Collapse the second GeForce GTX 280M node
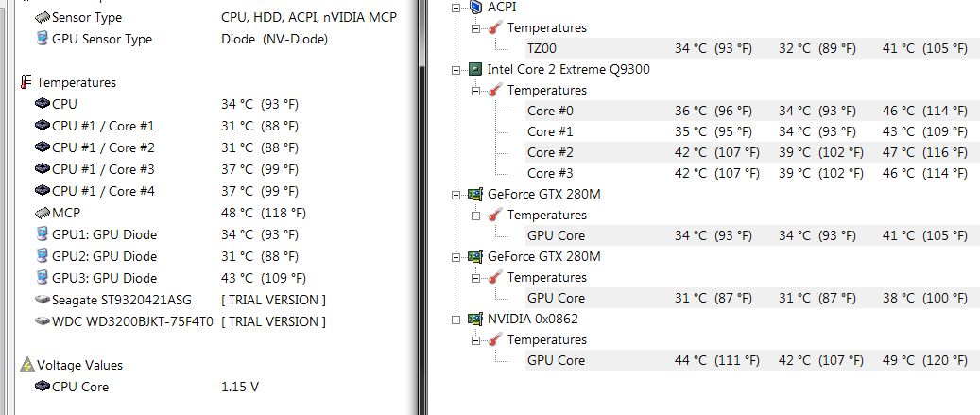980x415 pixels. 456,257
